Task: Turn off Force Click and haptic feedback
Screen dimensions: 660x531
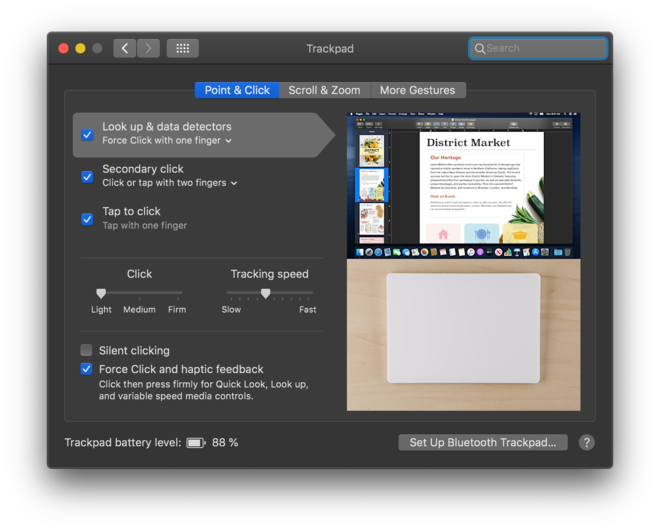Action: point(87,369)
